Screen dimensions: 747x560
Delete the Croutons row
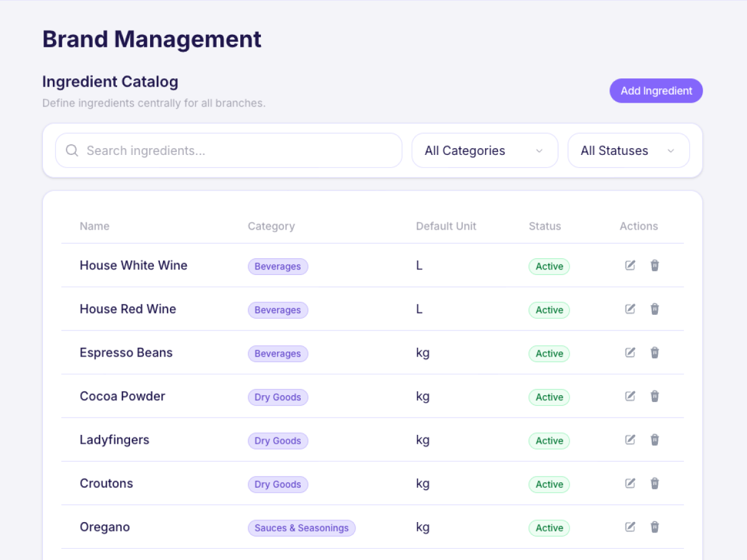pyautogui.click(x=655, y=483)
